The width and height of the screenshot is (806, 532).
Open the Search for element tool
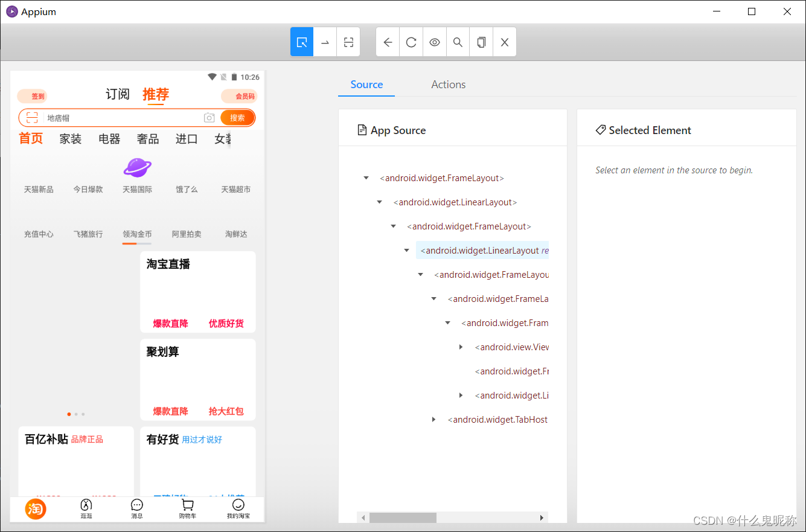coord(458,42)
